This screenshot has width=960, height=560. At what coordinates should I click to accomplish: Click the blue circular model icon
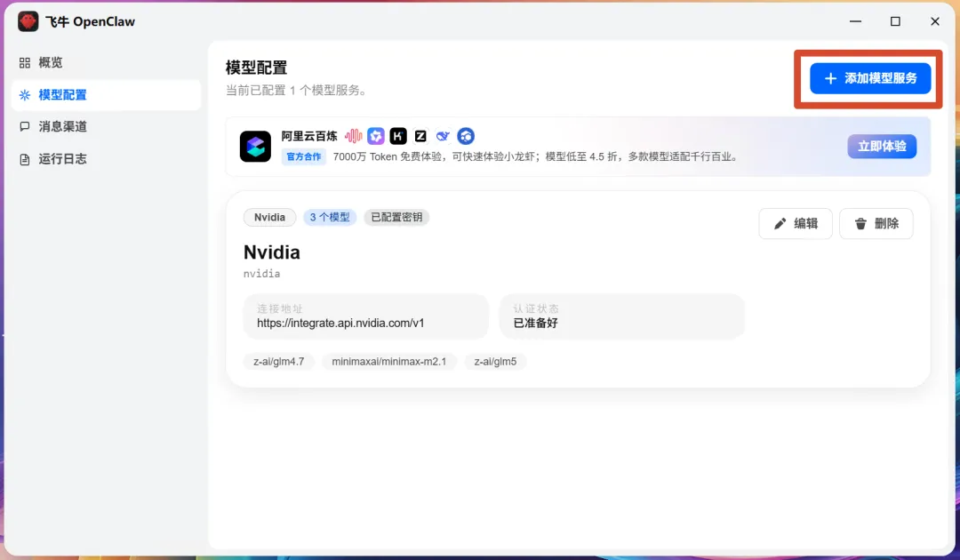pos(466,136)
